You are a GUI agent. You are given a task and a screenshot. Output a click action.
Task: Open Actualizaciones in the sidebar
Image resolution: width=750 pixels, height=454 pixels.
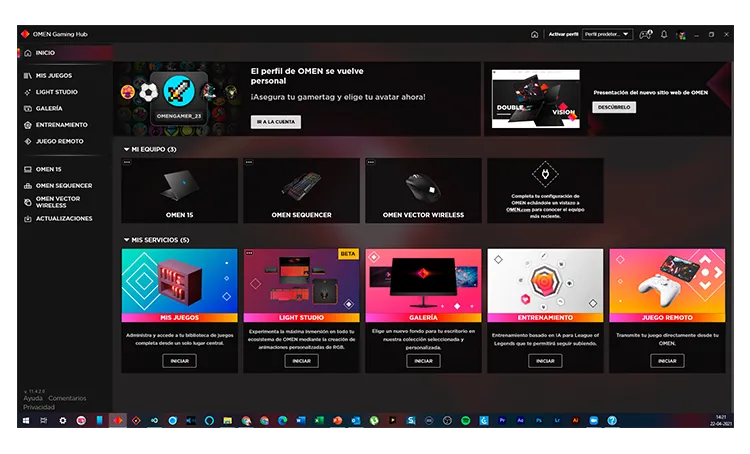[63, 218]
